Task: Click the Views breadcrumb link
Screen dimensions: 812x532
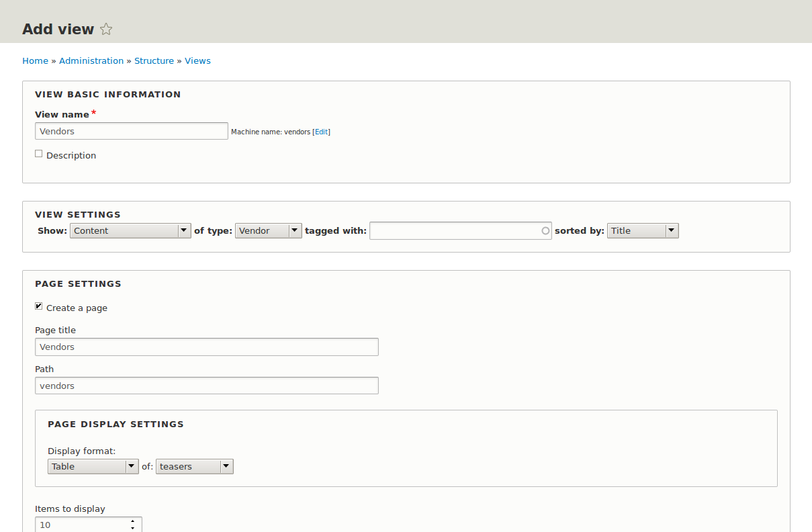Action: click(x=197, y=60)
